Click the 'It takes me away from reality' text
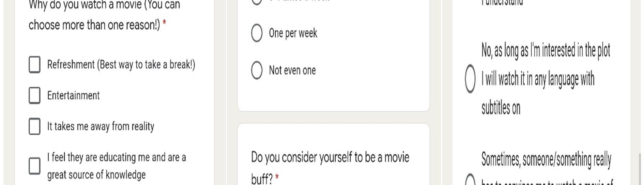Image resolution: width=644 pixels, height=185 pixels. coord(101,126)
